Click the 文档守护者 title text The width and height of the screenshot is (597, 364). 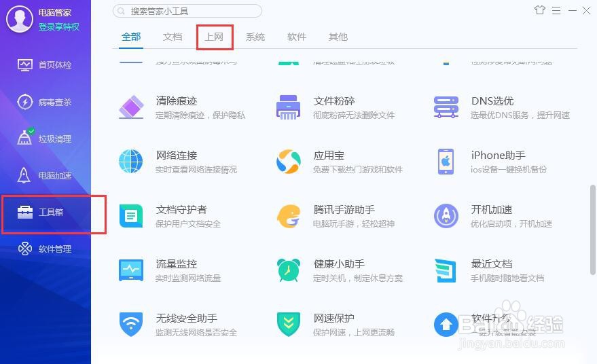coord(181,210)
